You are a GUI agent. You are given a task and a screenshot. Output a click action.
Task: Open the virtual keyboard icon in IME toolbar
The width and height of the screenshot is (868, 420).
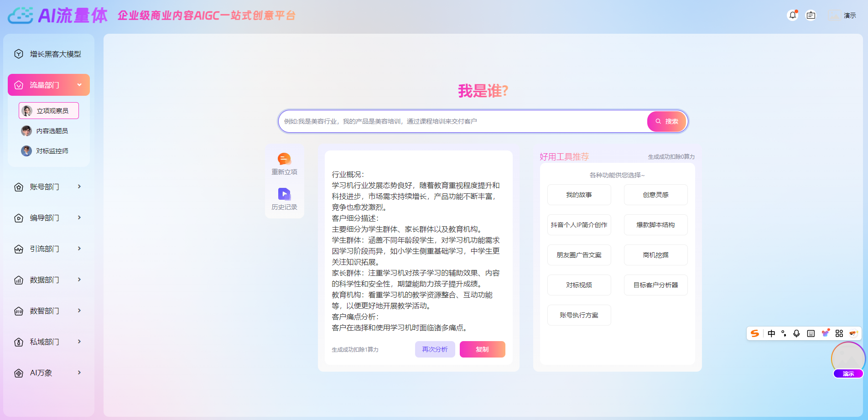click(811, 333)
